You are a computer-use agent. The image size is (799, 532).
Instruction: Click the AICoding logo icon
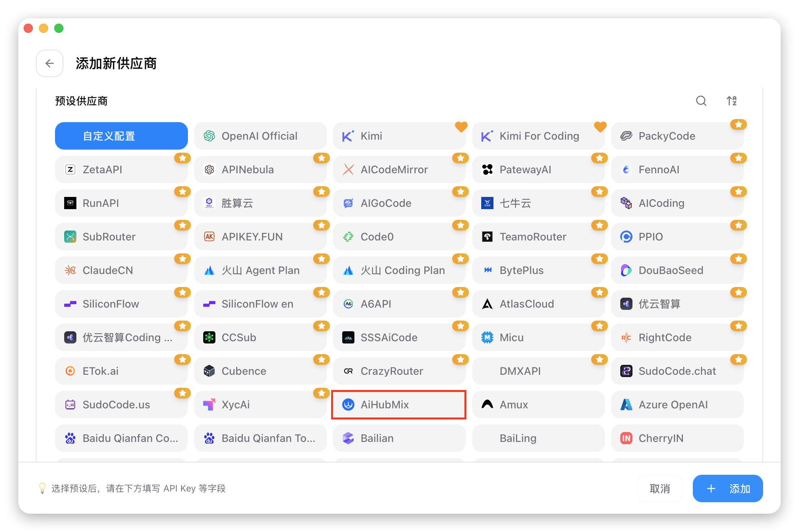click(626, 203)
